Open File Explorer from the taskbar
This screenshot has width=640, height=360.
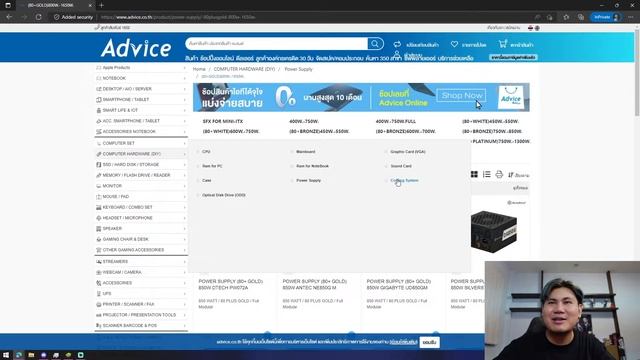tap(31, 355)
